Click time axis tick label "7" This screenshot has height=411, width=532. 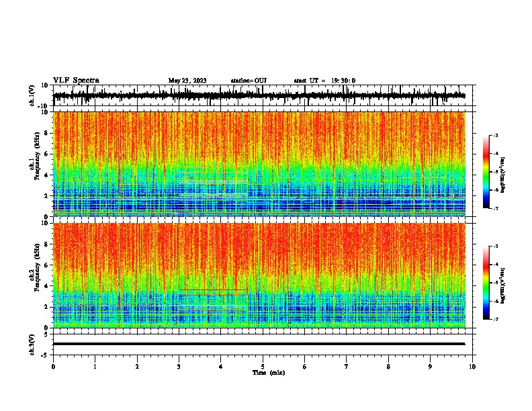pyautogui.click(x=347, y=367)
